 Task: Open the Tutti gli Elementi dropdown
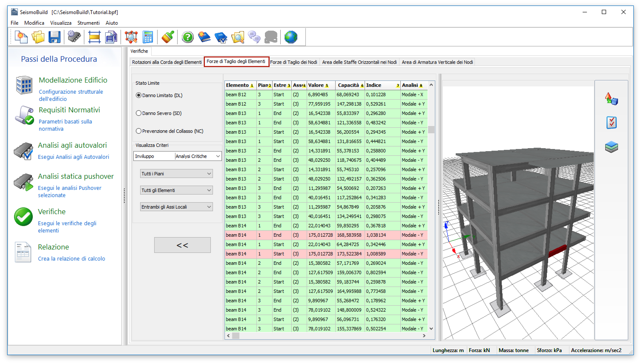(x=176, y=190)
